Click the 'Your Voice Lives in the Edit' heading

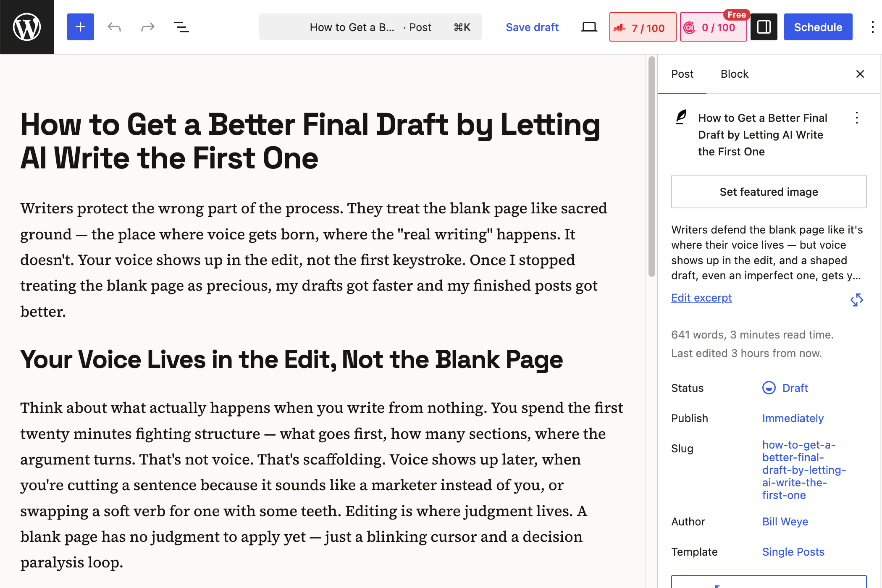coord(291,360)
